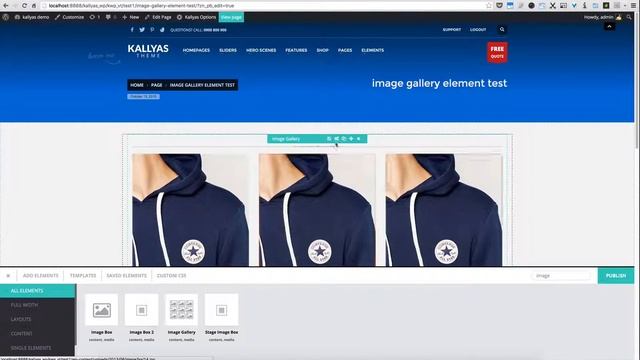Screen dimensions: 640x360
Task: Click the Pinterest icon in site header
Action: tap(152, 30)
